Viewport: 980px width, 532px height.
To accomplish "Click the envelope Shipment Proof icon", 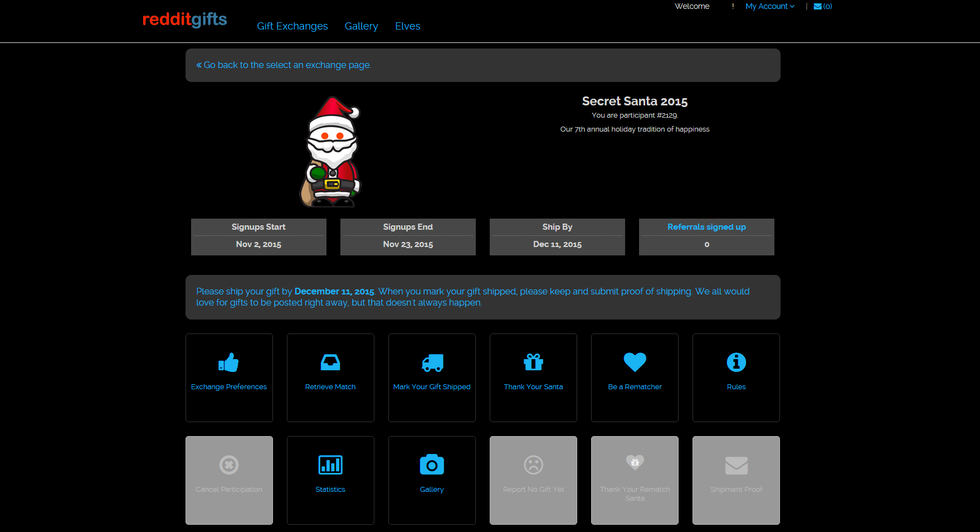I will [x=737, y=465].
